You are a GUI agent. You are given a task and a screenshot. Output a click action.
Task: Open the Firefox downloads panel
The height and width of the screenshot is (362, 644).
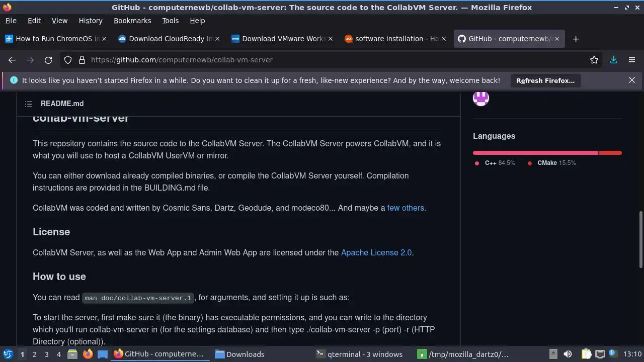[613, 60]
